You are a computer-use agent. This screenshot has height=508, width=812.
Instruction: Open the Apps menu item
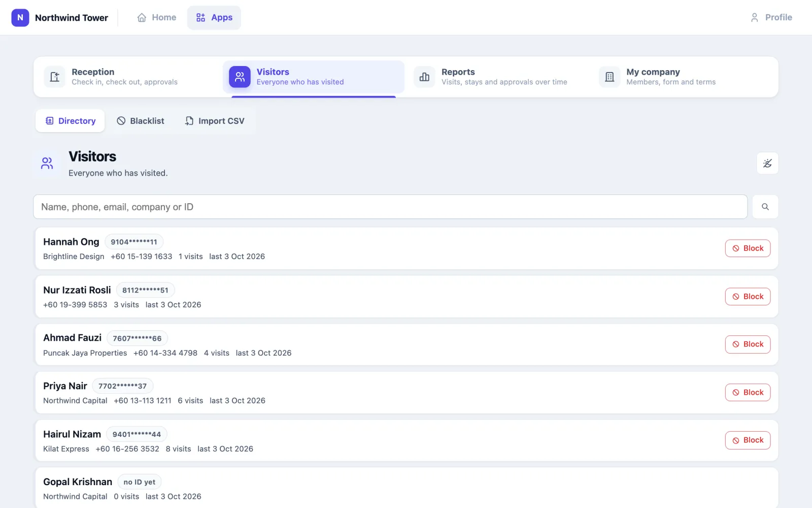tap(214, 17)
